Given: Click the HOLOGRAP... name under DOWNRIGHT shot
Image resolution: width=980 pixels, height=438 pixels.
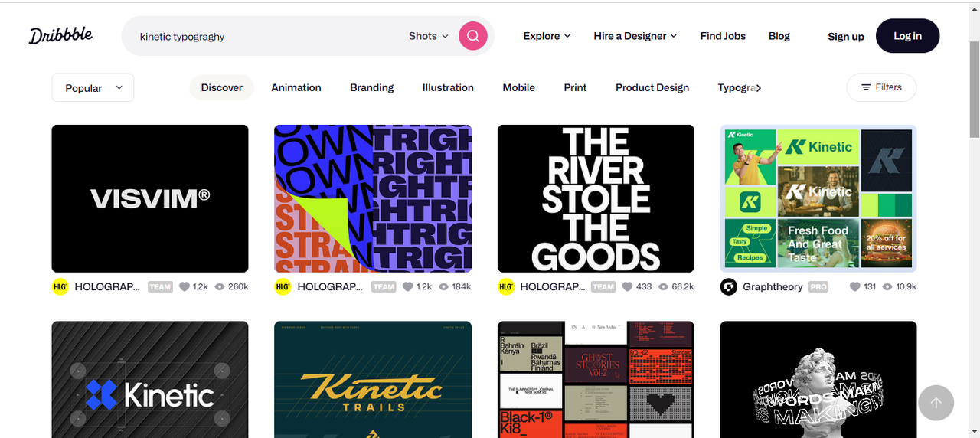Looking at the screenshot, I should pyautogui.click(x=330, y=286).
